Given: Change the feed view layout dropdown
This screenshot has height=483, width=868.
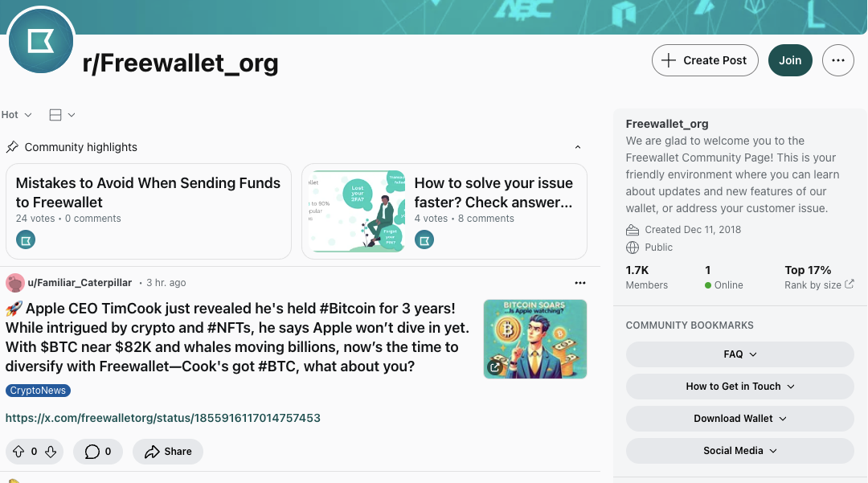Looking at the screenshot, I should pos(62,115).
